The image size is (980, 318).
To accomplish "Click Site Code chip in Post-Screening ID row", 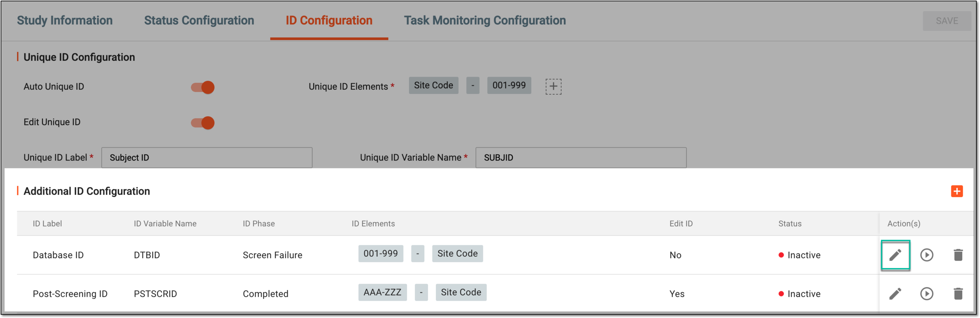I will 461,292.
